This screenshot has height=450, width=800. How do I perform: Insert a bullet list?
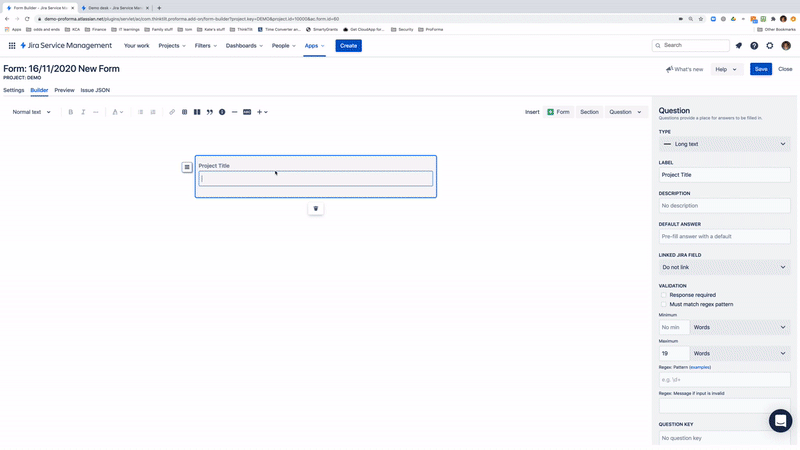(x=140, y=112)
